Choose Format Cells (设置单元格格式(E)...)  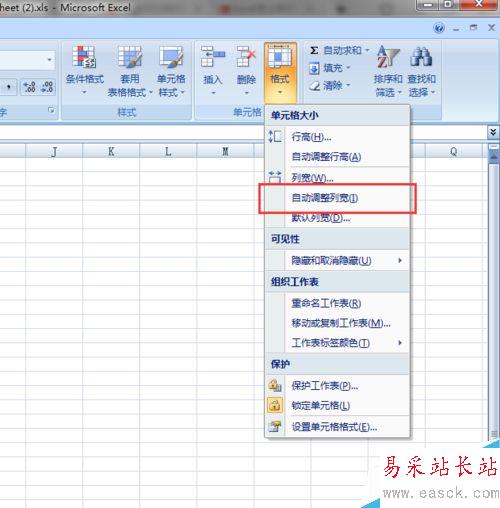coord(337,427)
